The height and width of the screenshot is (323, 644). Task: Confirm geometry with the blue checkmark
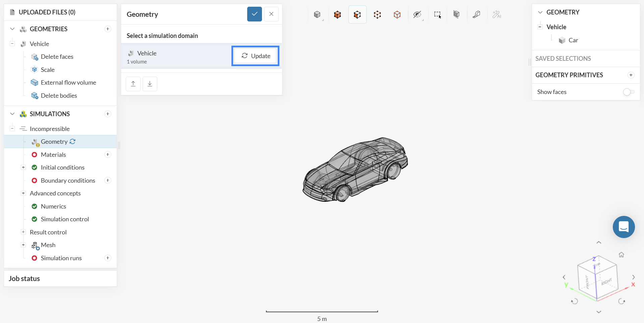point(255,14)
